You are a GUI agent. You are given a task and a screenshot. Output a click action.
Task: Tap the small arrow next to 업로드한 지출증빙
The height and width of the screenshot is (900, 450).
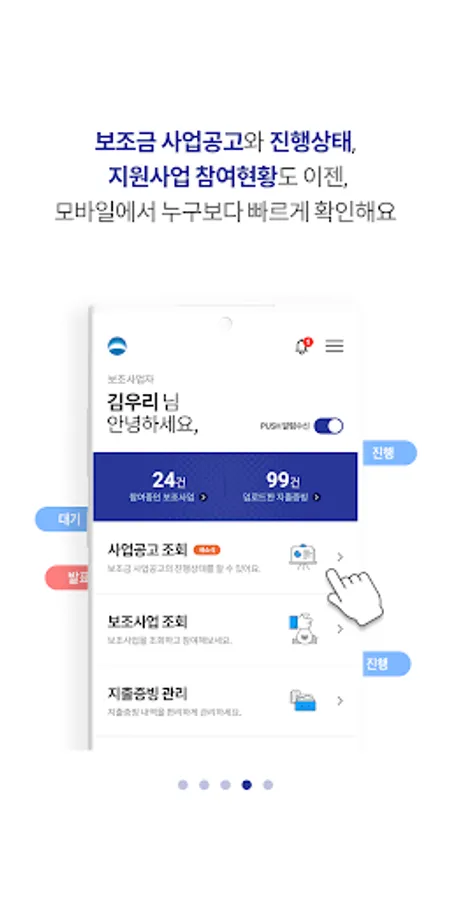[x=317, y=498]
